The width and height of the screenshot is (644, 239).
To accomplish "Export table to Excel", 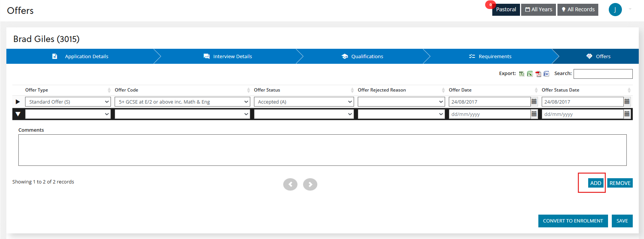I will tap(530, 74).
